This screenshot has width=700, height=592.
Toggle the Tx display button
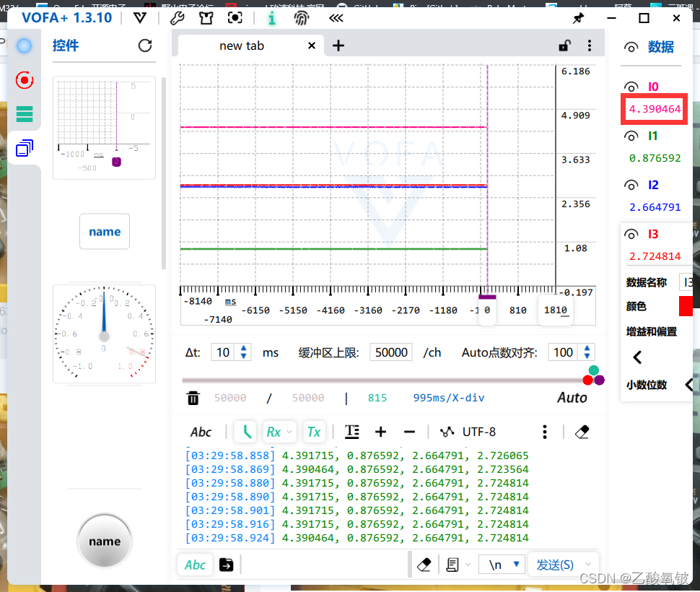pos(314,432)
